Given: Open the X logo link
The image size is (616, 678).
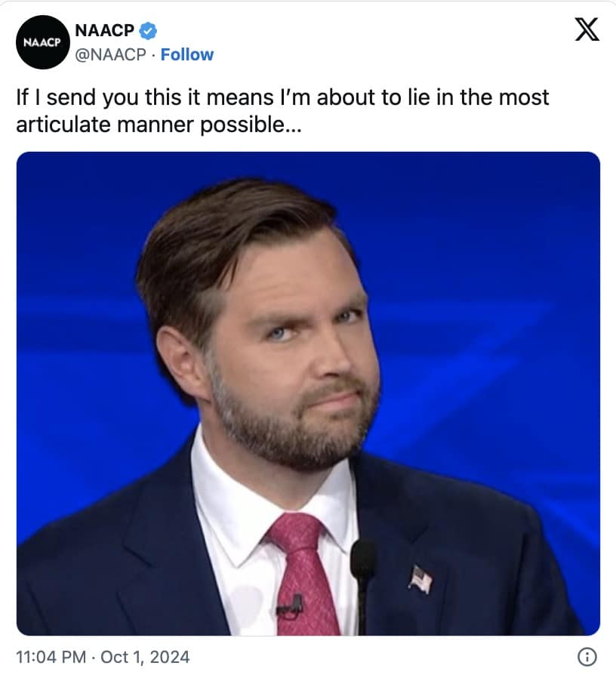Looking at the screenshot, I should tap(587, 29).
